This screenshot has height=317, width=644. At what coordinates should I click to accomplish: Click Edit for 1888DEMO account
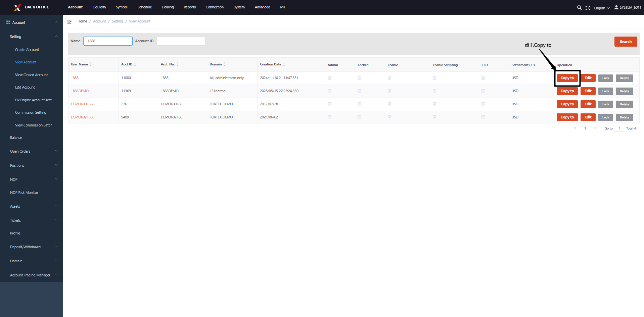point(588,91)
